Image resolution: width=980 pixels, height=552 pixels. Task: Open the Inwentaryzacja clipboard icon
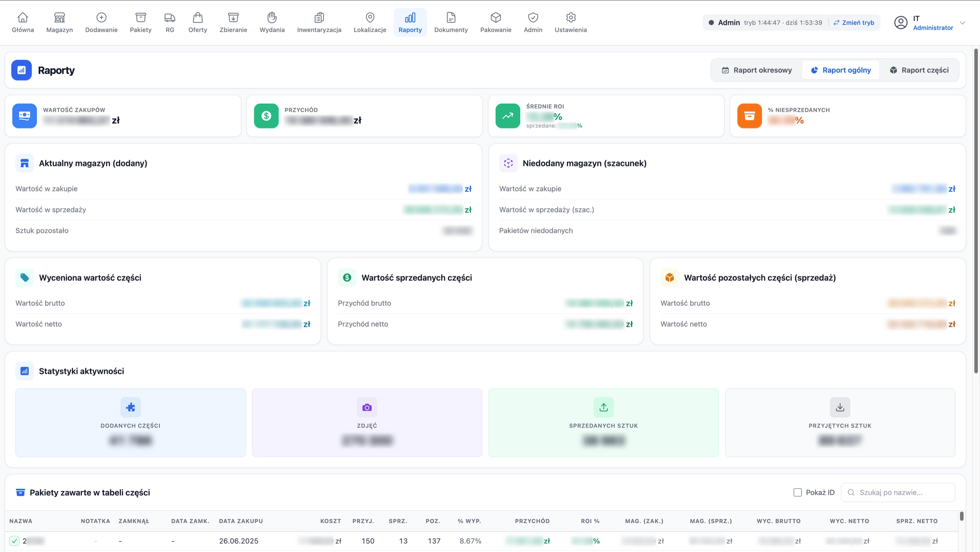pyautogui.click(x=319, y=18)
